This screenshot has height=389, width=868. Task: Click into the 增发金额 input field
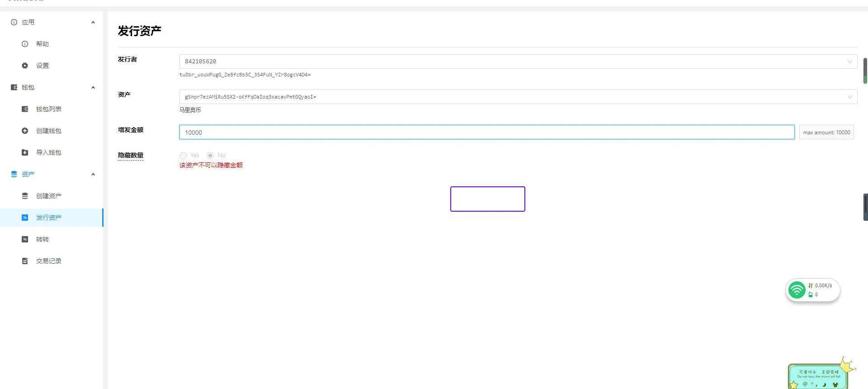click(486, 133)
